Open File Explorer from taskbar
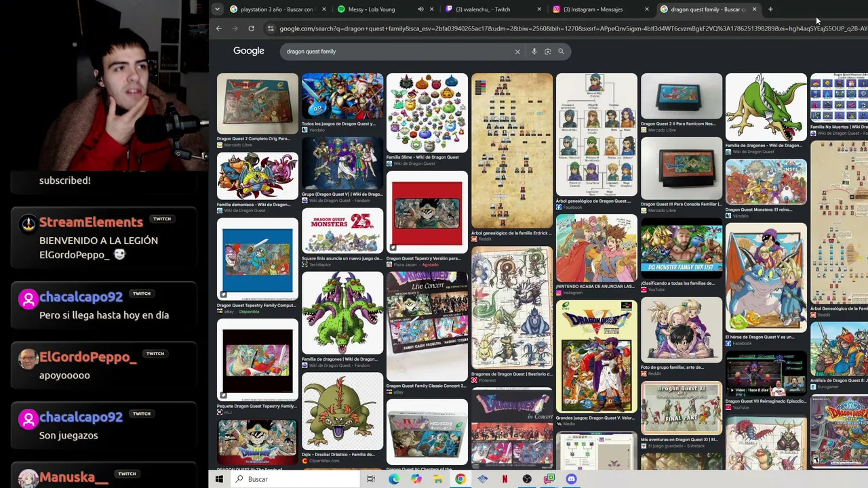 pos(438,479)
